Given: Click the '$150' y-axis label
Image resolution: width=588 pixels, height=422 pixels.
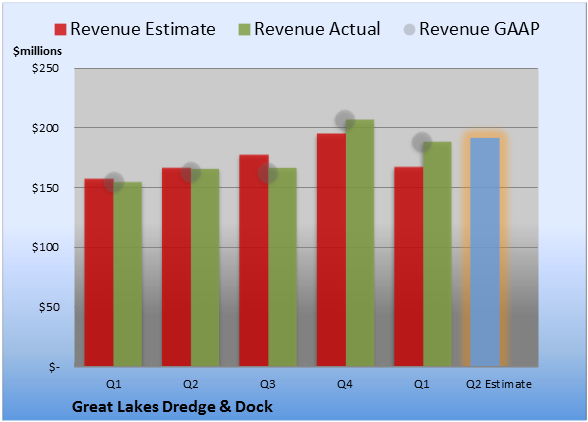Looking at the screenshot, I should coord(45,188).
